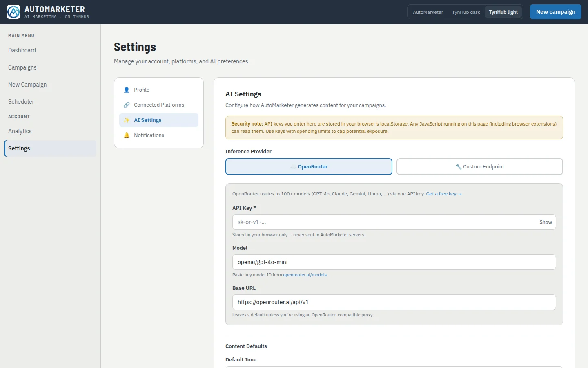
Task: Click the New campaign button
Action: [555, 12]
